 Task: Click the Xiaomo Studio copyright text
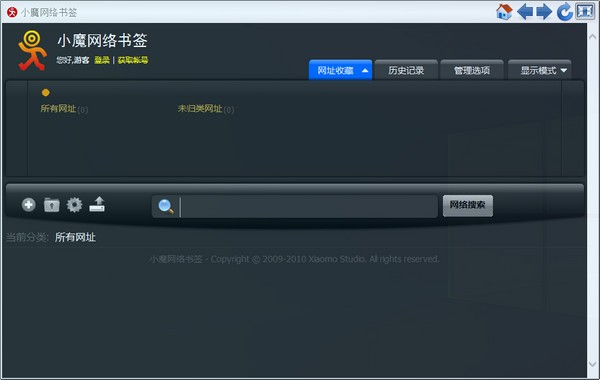click(294, 259)
